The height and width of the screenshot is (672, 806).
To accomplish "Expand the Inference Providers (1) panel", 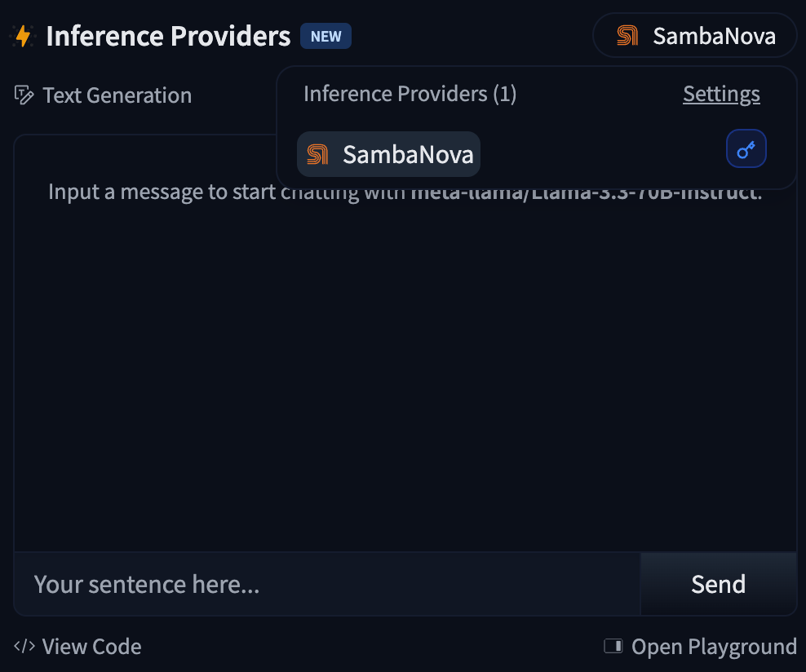I will point(410,94).
